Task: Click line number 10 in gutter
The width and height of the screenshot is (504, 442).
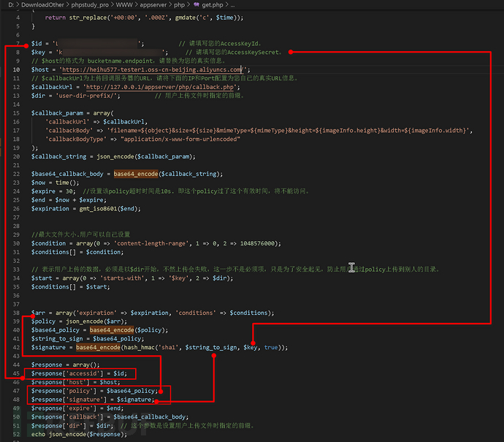Action: (x=16, y=69)
